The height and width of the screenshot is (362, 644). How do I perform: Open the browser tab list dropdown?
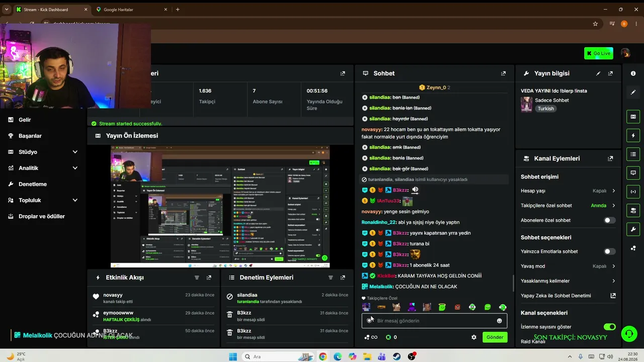[x=7, y=10]
